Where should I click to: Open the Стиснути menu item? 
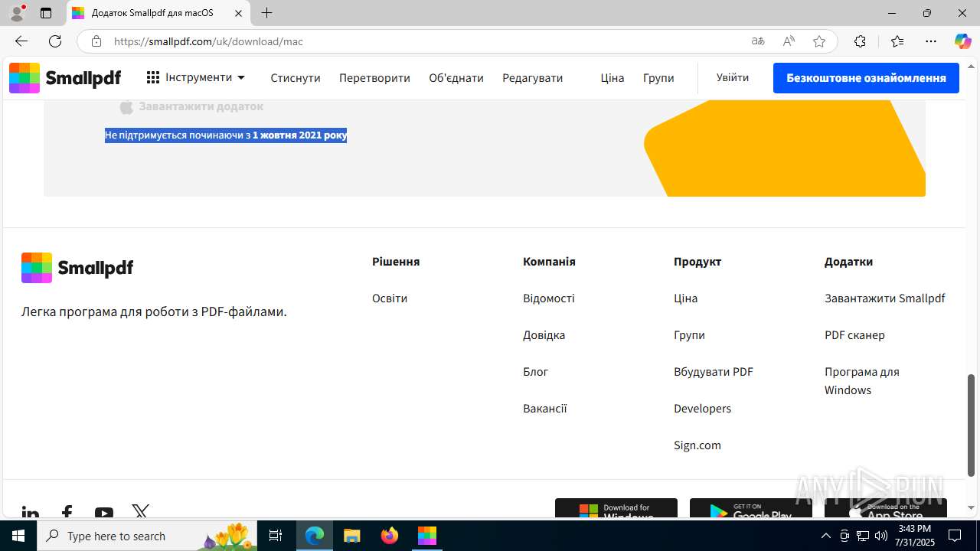tap(296, 78)
